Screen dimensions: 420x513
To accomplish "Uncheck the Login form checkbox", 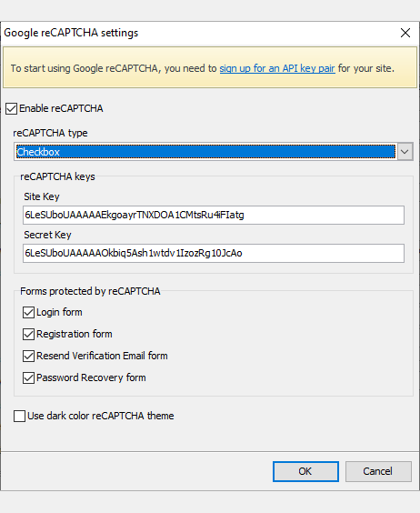I will (28, 313).
